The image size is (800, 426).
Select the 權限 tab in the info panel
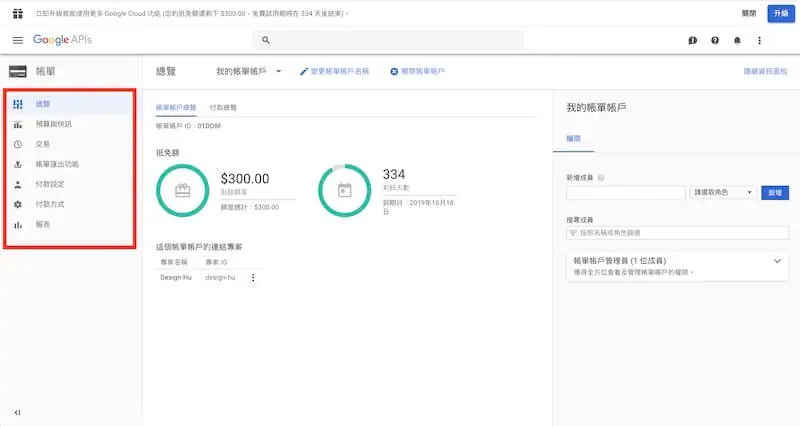tap(573, 139)
